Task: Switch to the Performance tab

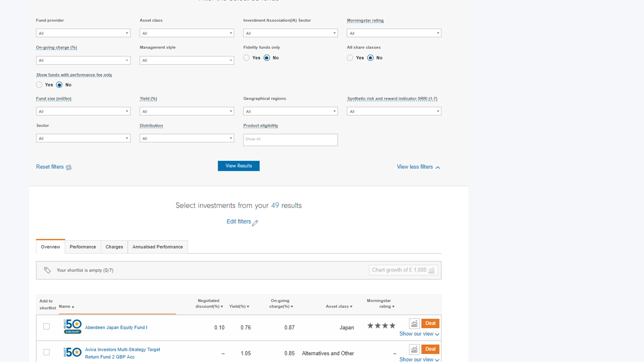Action: point(83,247)
